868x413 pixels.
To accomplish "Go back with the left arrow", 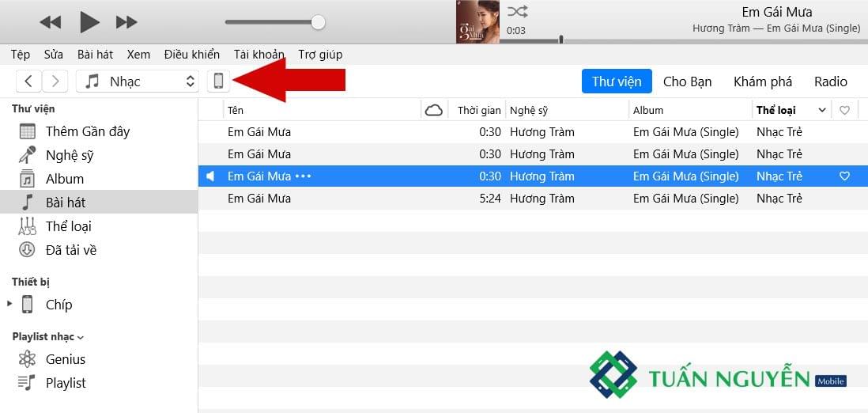I will tap(28, 81).
